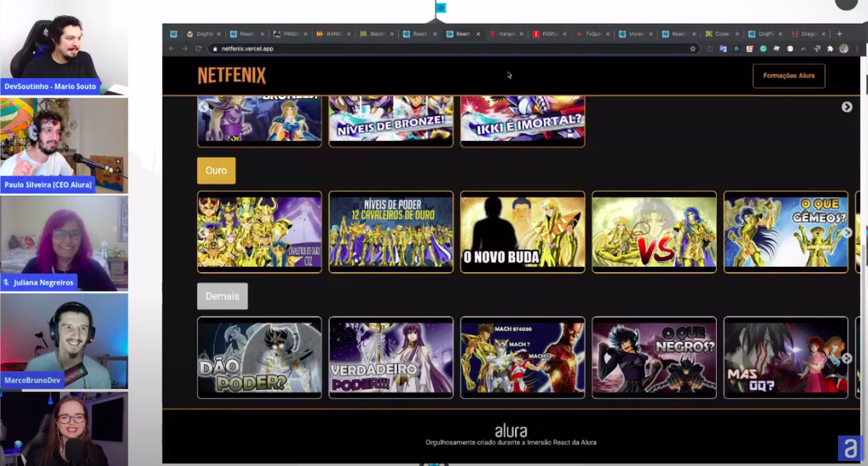This screenshot has width=868, height=466.
Task: Open the VERDADEIRO PODER!!! video thumbnail
Action: pyautogui.click(x=391, y=357)
